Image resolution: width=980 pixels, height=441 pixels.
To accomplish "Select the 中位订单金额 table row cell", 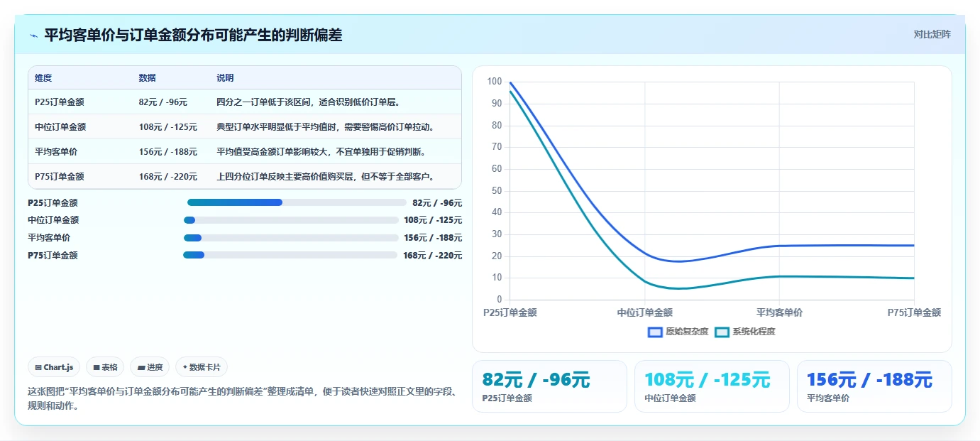I will (60, 127).
